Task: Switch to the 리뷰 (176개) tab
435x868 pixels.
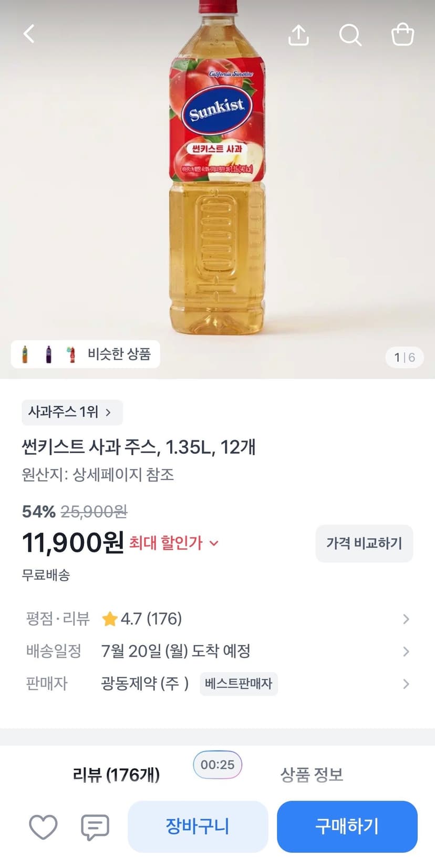Action: (116, 775)
